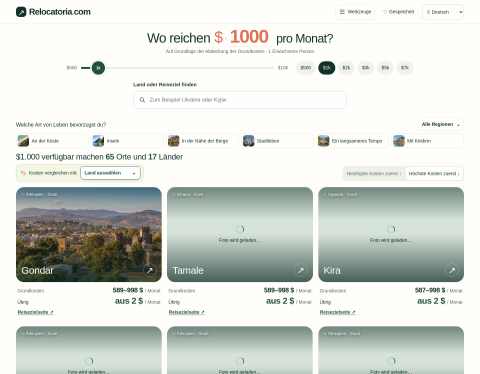Open Reisezielseite link under Tamale
The width and height of the screenshot is (480, 374).
[x=187, y=312]
